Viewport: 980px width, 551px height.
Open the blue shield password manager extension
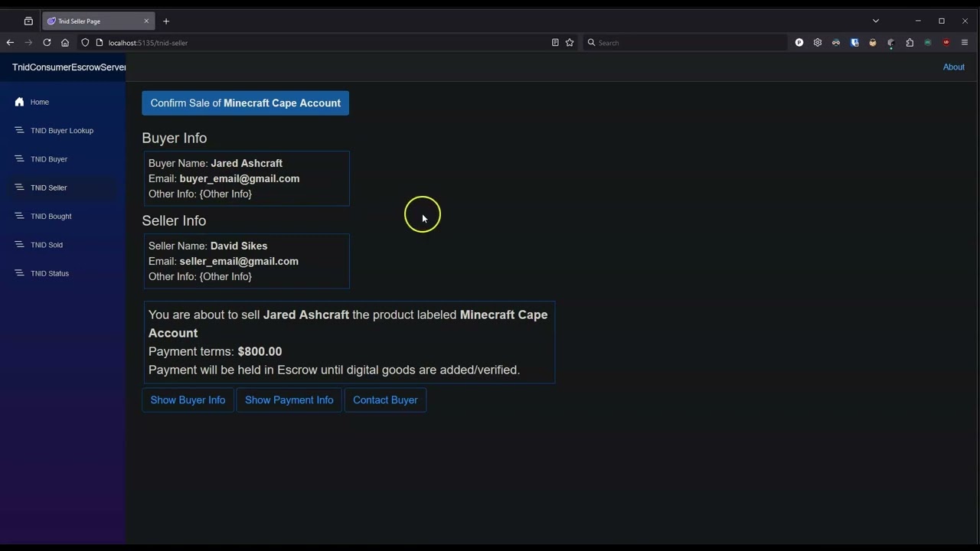coord(854,43)
